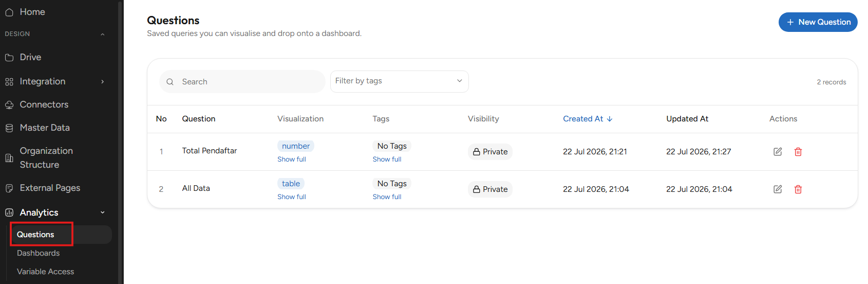Collapse the Analytics menu chevron

pyautogui.click(x=103, y=212)
